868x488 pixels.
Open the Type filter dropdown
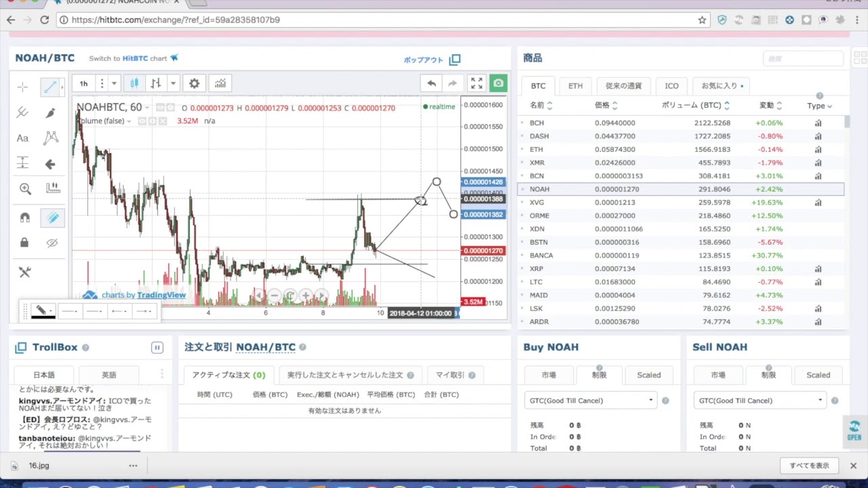(x=819, y=106)
